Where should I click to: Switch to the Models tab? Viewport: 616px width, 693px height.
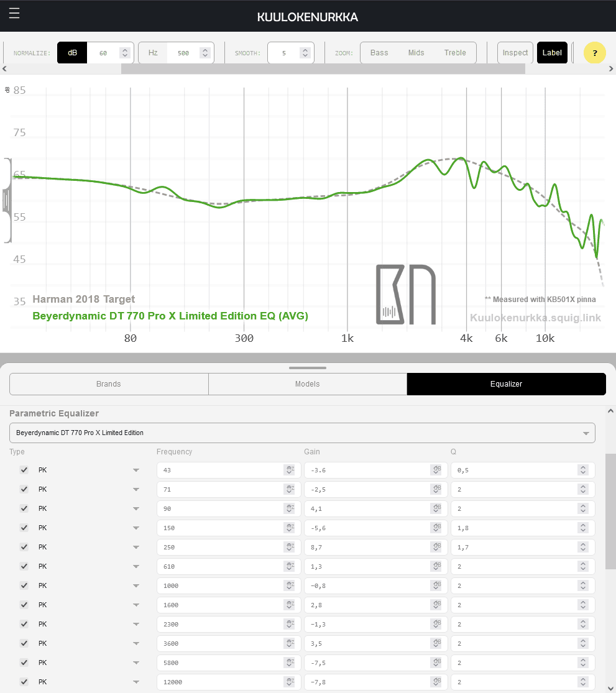pos(307,384)
